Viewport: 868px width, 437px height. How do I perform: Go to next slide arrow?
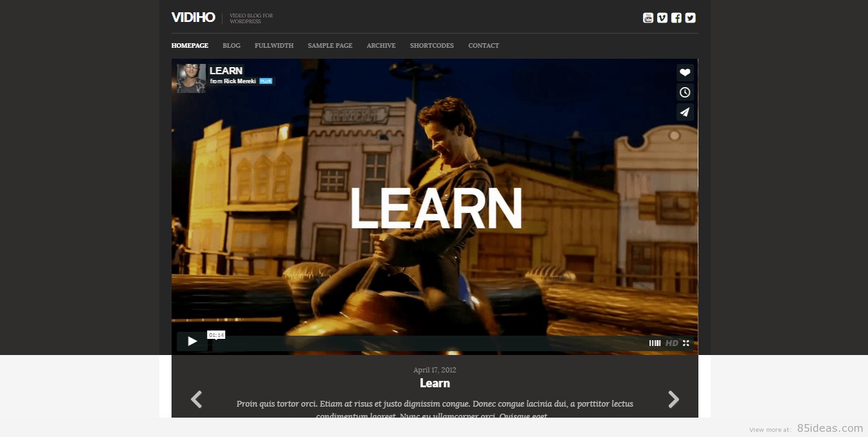point(673,400)
